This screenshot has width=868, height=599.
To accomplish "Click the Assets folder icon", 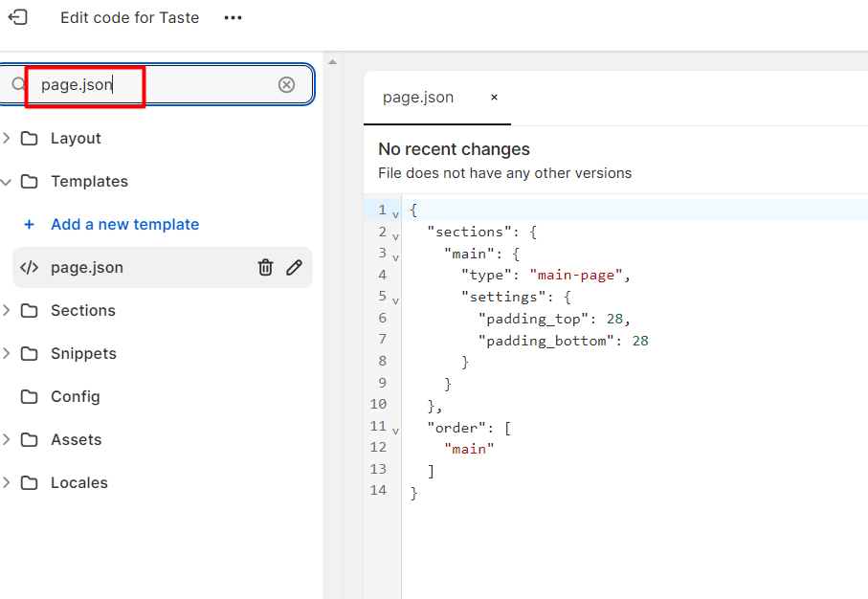I will coord(30,439).
